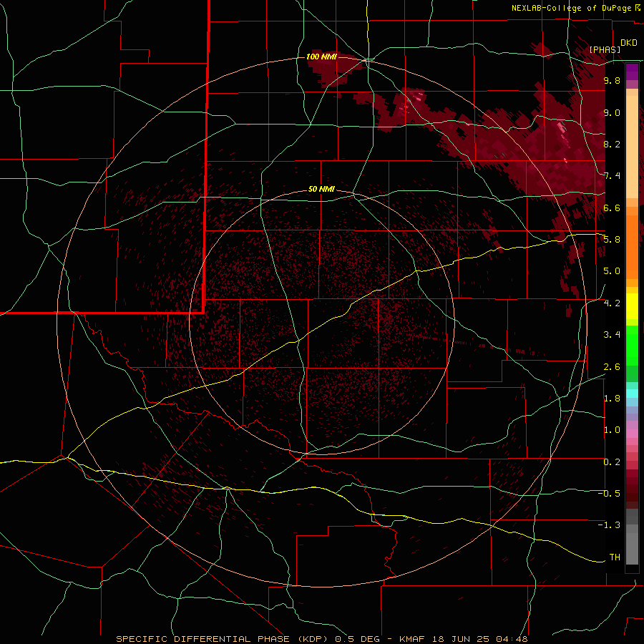
Task: Select the 0.2 scale value
Action: (612, 462)
